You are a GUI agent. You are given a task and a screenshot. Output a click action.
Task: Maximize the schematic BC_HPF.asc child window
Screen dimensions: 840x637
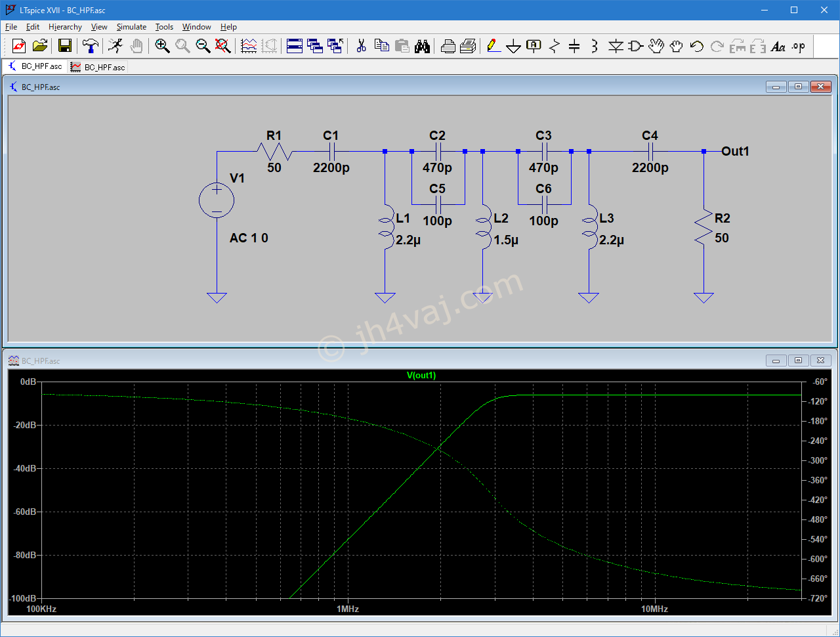(799, 87)
